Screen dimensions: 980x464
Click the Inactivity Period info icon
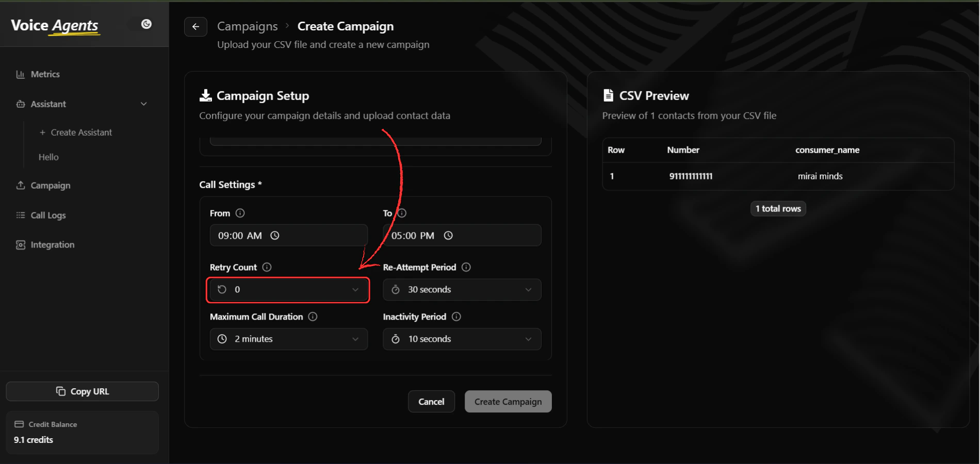456,317
